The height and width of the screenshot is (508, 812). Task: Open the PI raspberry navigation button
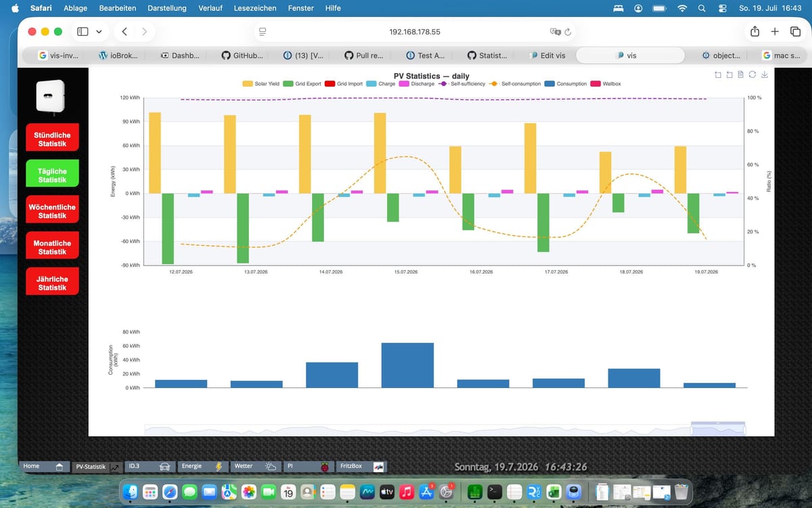click(x=308, y=466)
